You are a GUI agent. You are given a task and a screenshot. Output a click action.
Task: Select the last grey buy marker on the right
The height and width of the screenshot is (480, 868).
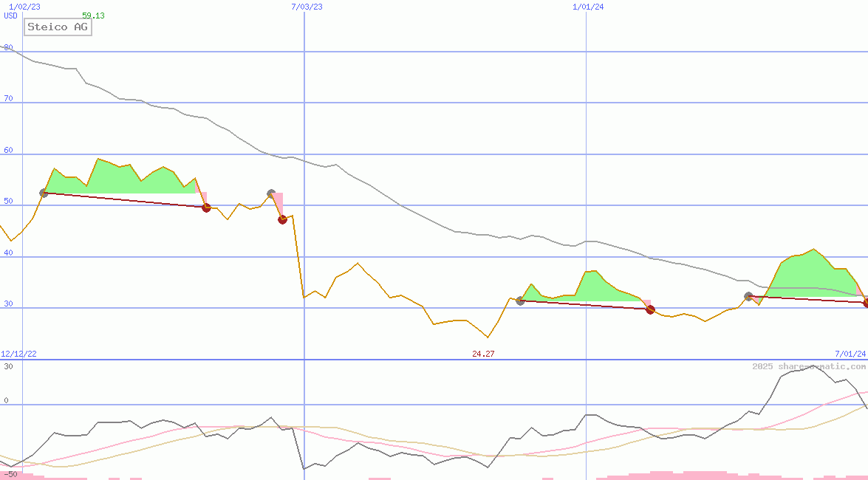tap(748, 296)
